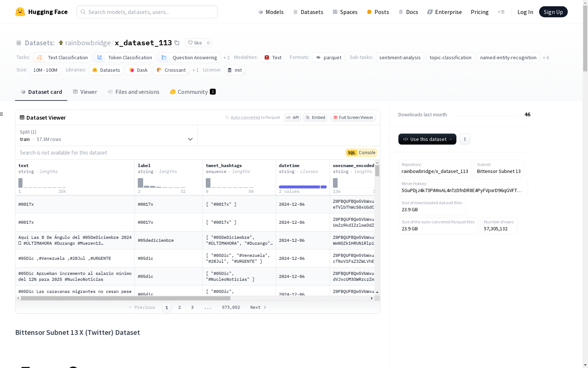588x368 pixels.
Task: Expand the Split train dropdown
Action: pos(107,135)
